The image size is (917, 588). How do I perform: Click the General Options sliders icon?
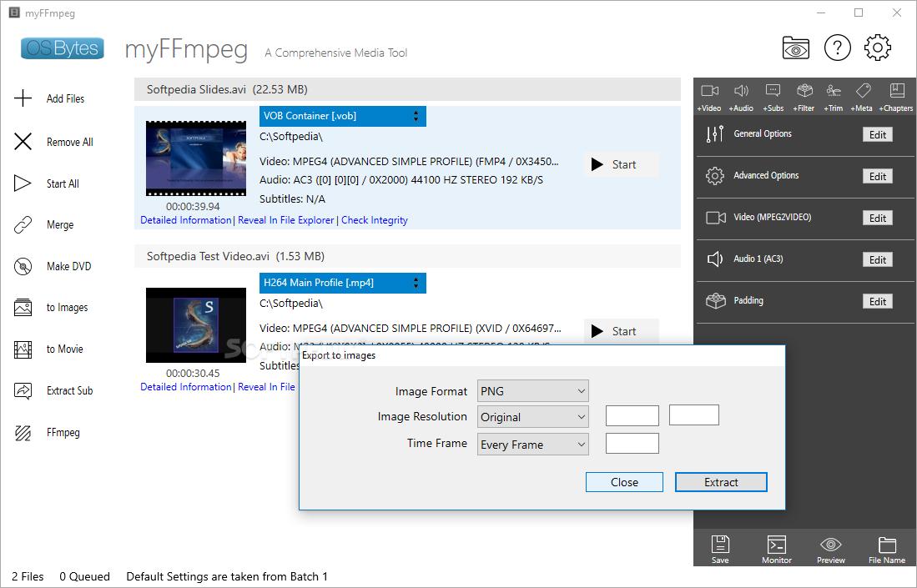click(714, 134)
